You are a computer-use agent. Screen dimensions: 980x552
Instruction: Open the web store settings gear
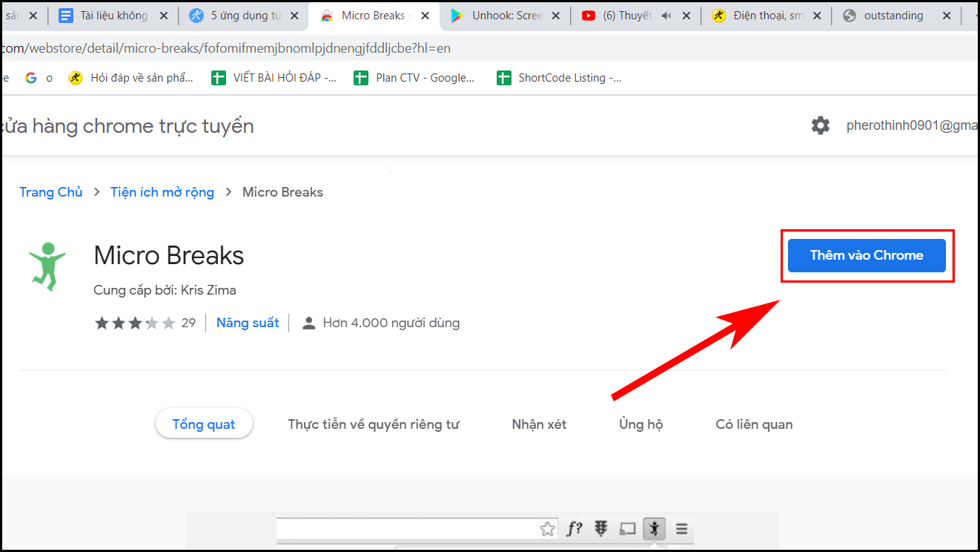[821, 125]
